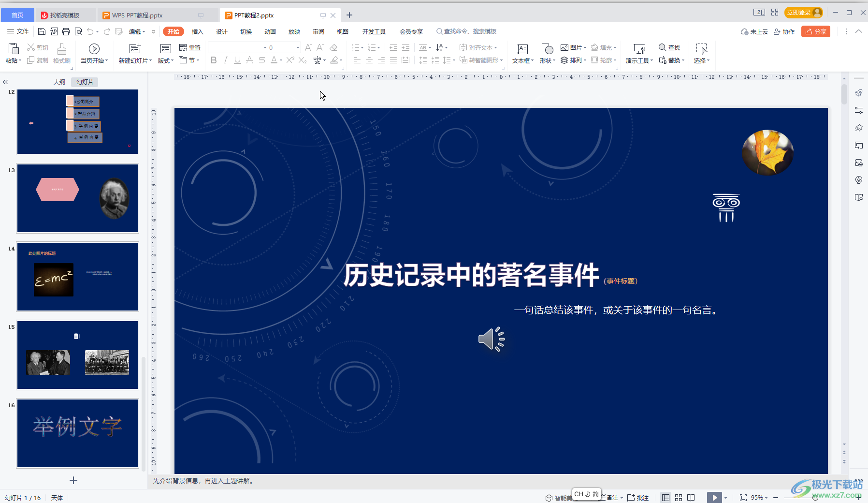This screenshot has width=868, height=503.
Task: Click the Text Box icon
Action: pyautogui.click(x=522, y=48)
